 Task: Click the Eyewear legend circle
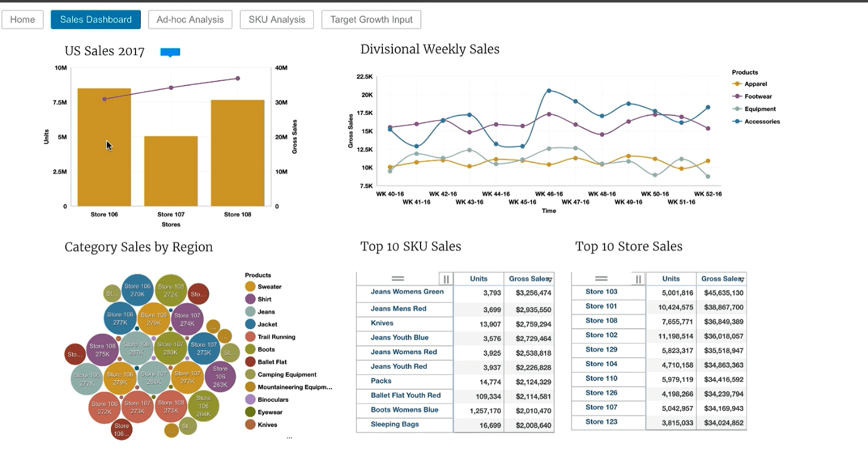coord(250,412)
